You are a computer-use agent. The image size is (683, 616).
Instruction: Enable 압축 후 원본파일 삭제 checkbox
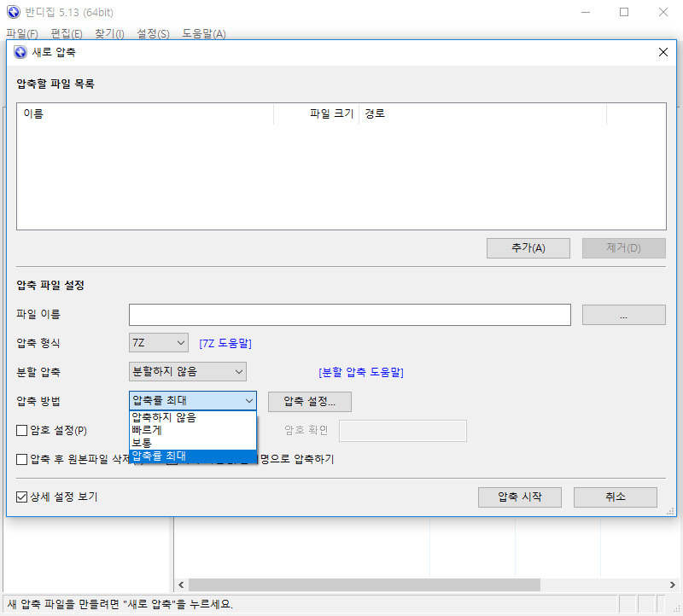coord(22,459)
